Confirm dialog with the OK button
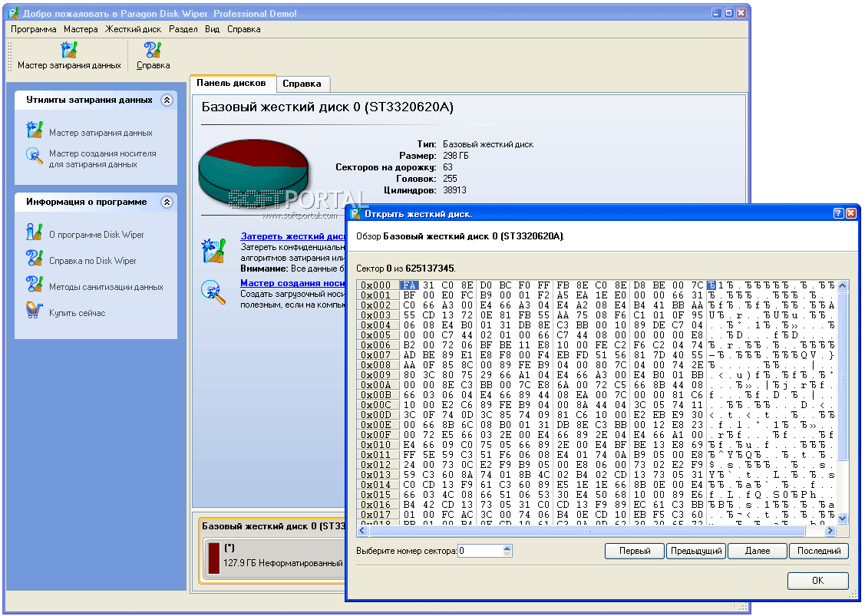Image resolution: width=865 pixels, height=616 pixels. click(817, 581)
